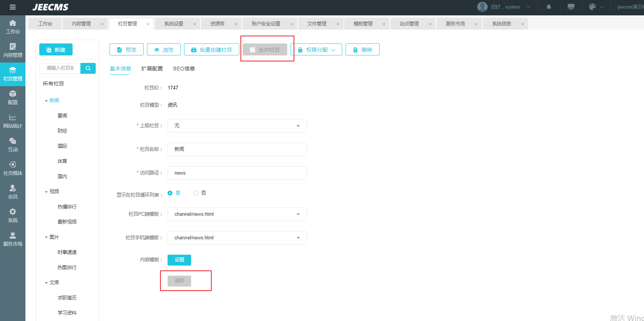The height and width of the screenshot is (321, 644).
Task: Click the search magnifier button
Action: point(88,68)
